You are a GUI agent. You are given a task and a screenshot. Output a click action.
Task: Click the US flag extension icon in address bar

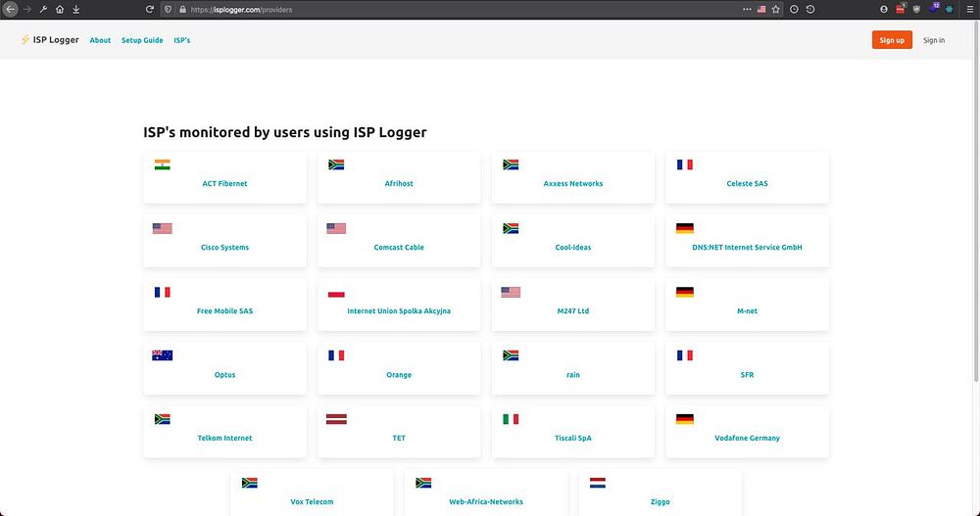(761, 10)
